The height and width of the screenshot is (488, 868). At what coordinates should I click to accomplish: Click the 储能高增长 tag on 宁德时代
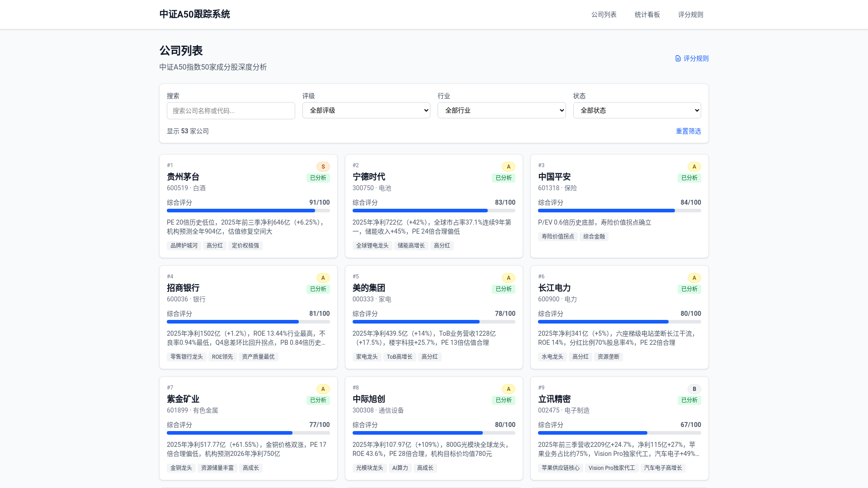click(x=411, y=246)
